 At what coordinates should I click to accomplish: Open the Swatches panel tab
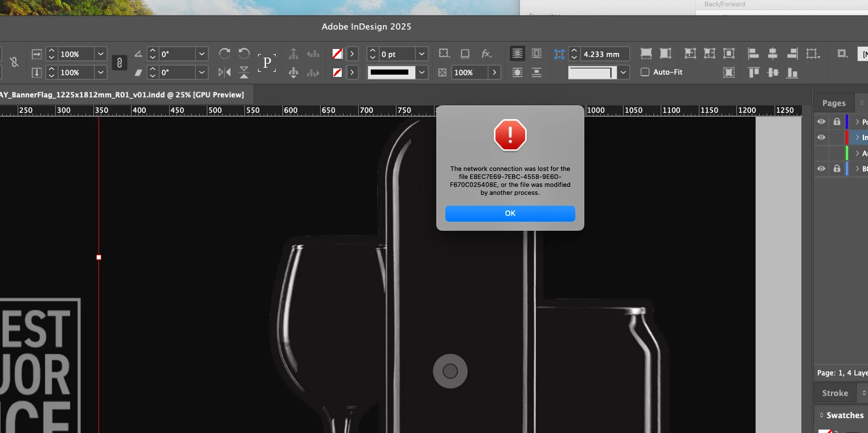tap(845, 415)
